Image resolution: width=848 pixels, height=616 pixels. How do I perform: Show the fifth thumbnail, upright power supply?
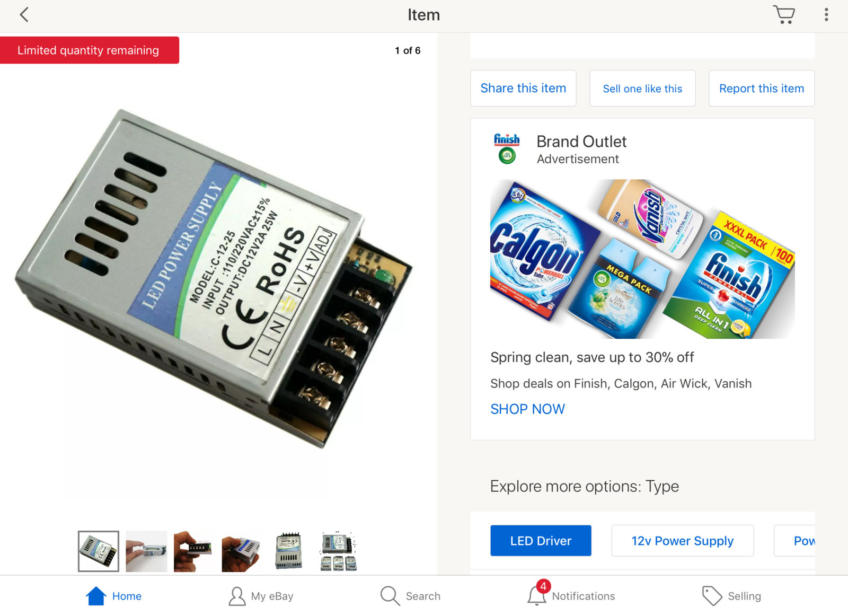tap(289, 551)
